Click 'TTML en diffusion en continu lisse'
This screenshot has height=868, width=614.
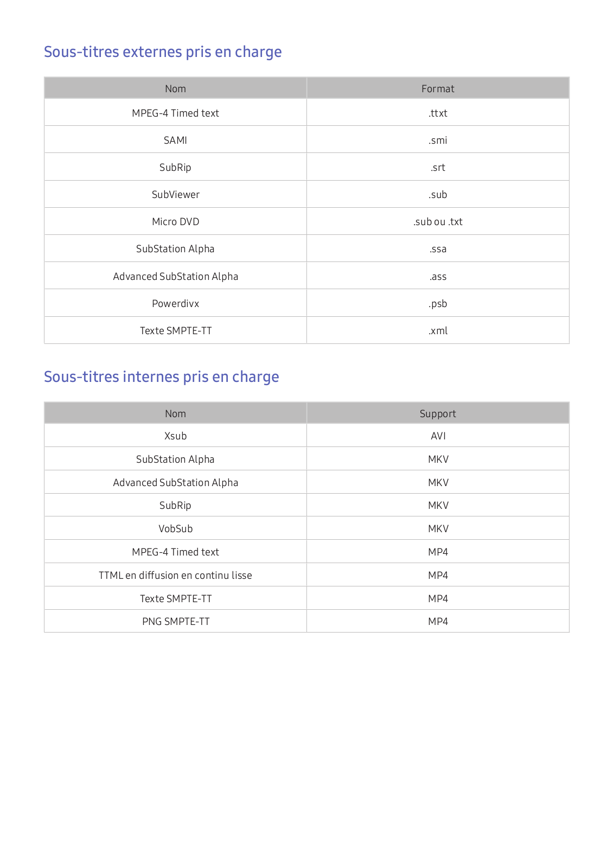click(x=175, y=575)
